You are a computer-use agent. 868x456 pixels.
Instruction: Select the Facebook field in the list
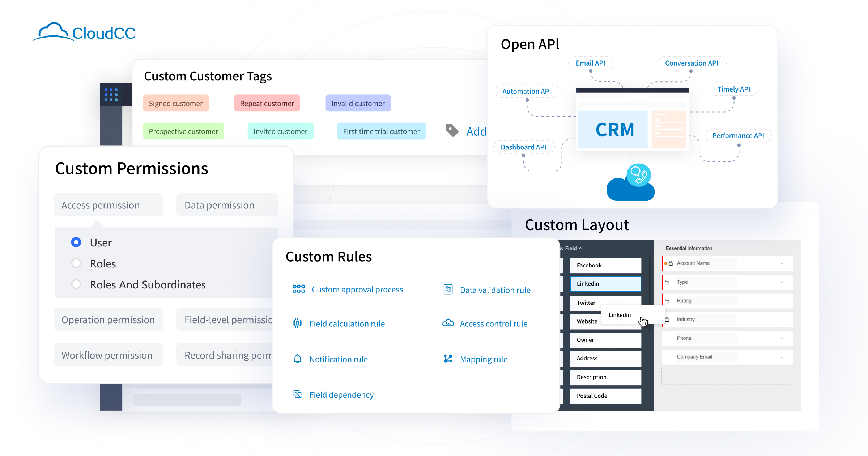605,265
